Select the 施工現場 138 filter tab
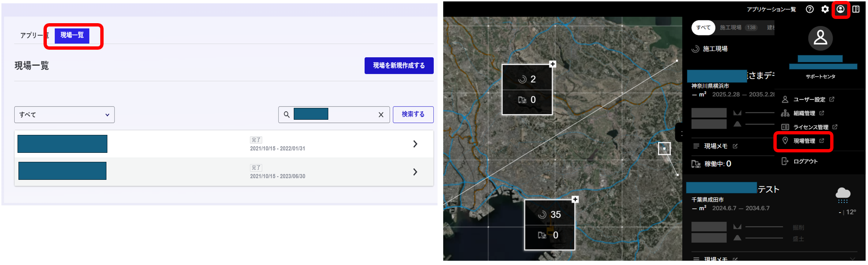The width and height of the screenshot is (868, 265). [x=737, y=27]
